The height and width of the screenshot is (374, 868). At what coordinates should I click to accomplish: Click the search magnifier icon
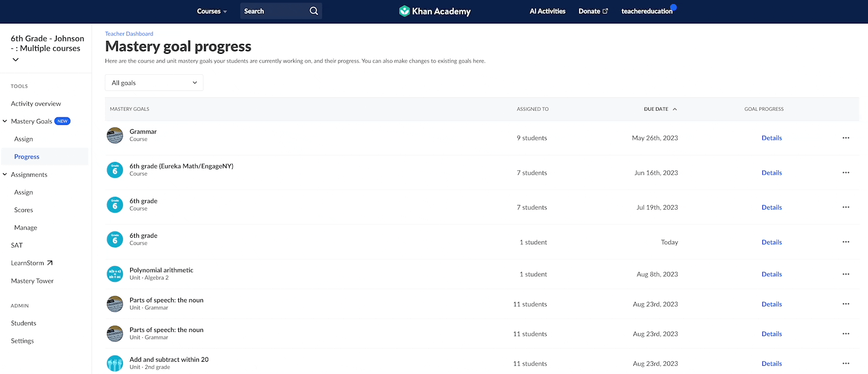pyautogui.click(x=314, y=11)
